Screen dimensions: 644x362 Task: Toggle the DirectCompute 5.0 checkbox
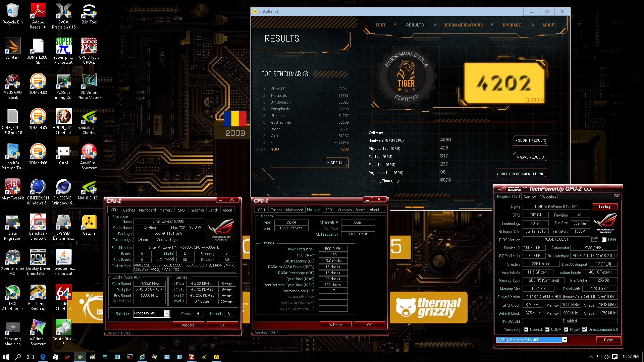pyautogui.click(x=584, y=329)
